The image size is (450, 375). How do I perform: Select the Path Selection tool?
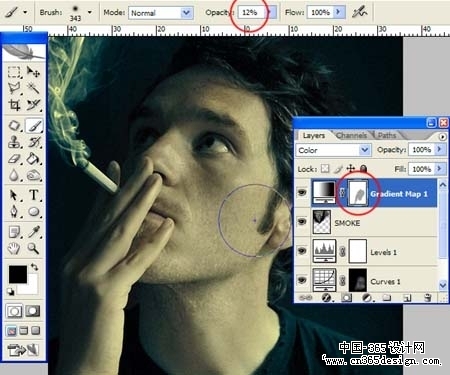[x=14, y=195]
